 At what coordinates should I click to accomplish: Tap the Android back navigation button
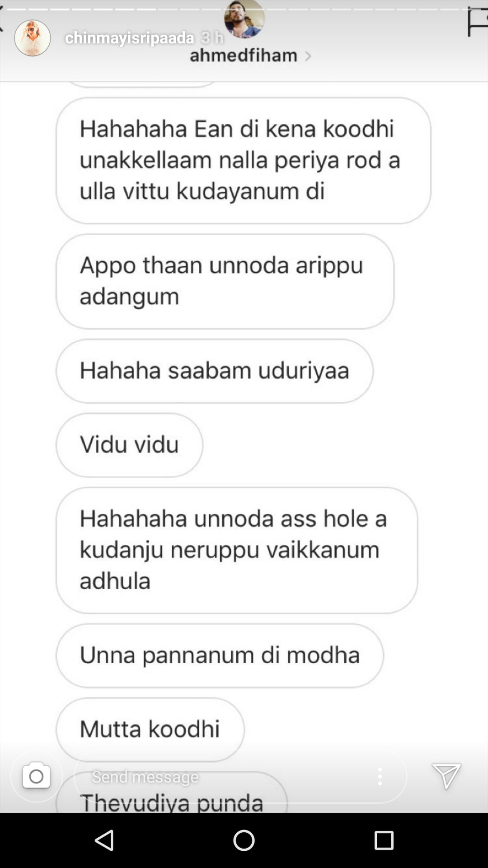[105, 840]
